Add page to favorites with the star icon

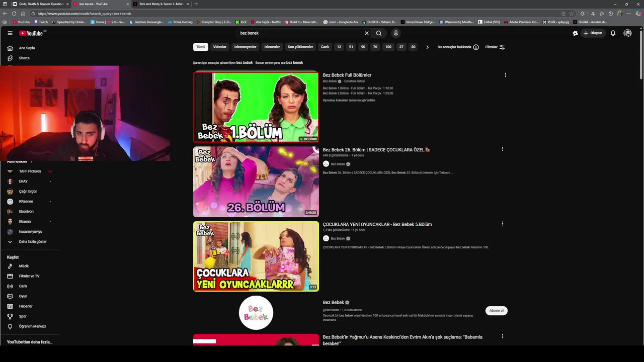point(572,14)
